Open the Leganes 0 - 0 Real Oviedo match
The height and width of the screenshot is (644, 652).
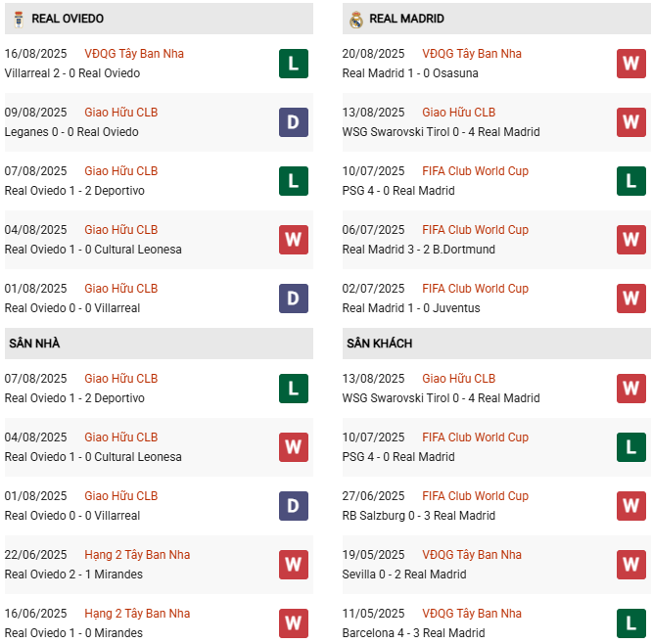coord(71,132)
